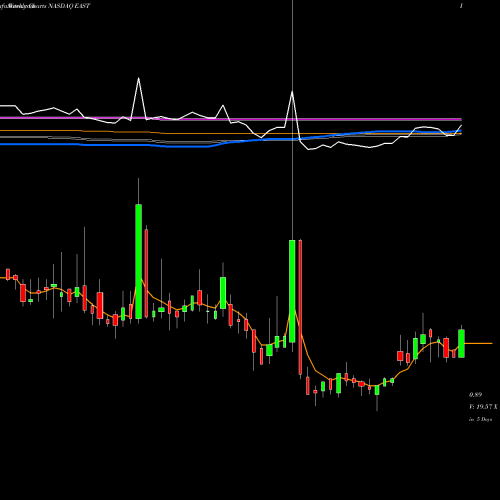Click the 0.89 price value label
This screenshot has height=500, width=500.
[x=475, y=395]
